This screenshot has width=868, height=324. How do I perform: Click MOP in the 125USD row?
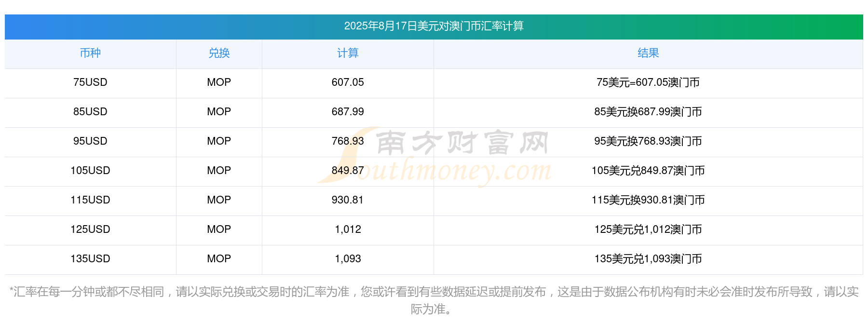point(219,229)
